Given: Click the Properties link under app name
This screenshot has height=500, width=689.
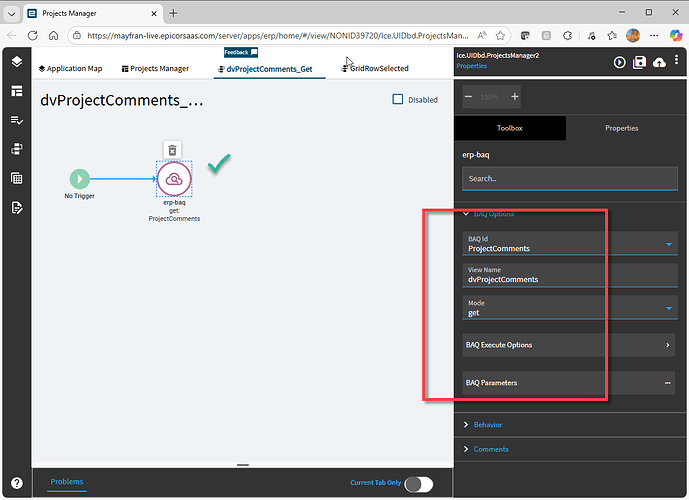Looking at the screenshot, I should point(471,66).
